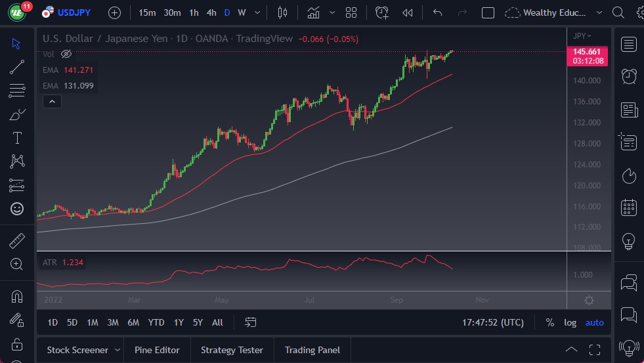Viewport: 644px width, 363px height.
Task: Select the Trend Line drawing tool
Action: (17, 67)
